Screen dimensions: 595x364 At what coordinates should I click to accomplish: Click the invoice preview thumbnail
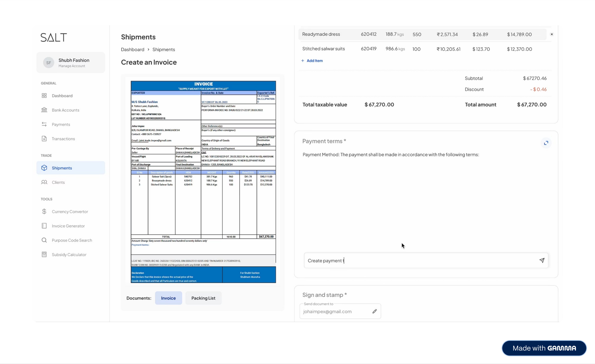coord(203,182)
